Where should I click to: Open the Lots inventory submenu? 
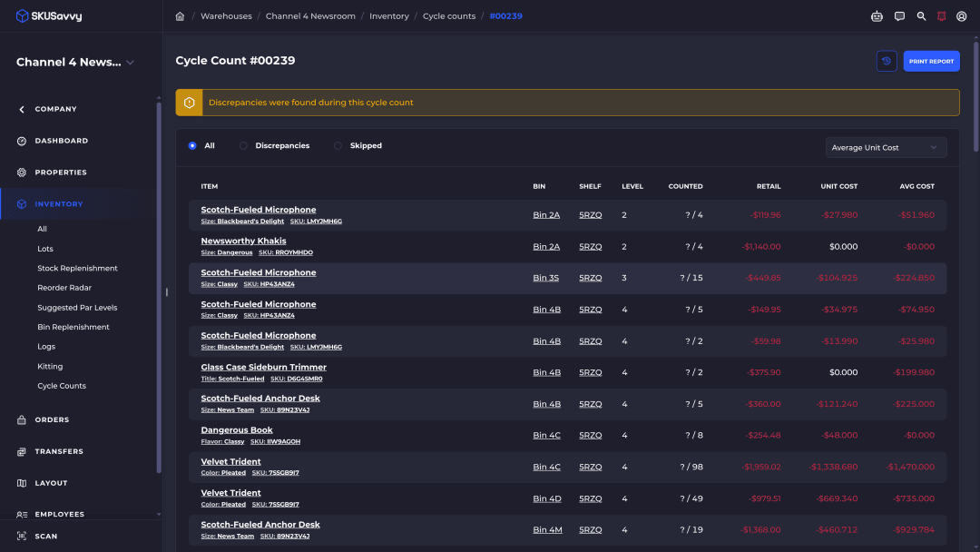click(x=45, y=249)
